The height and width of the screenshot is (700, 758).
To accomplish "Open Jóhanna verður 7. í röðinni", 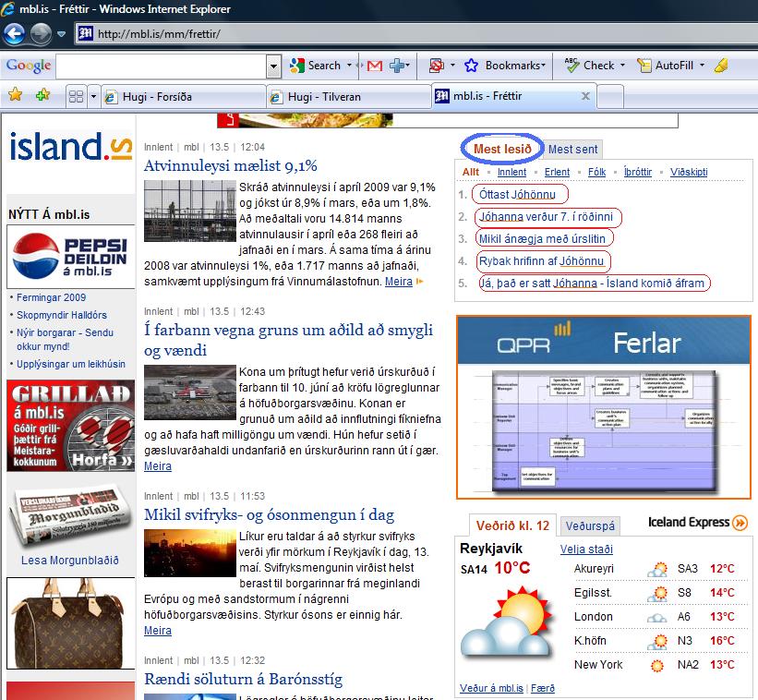I will click(x=546, y=217).
